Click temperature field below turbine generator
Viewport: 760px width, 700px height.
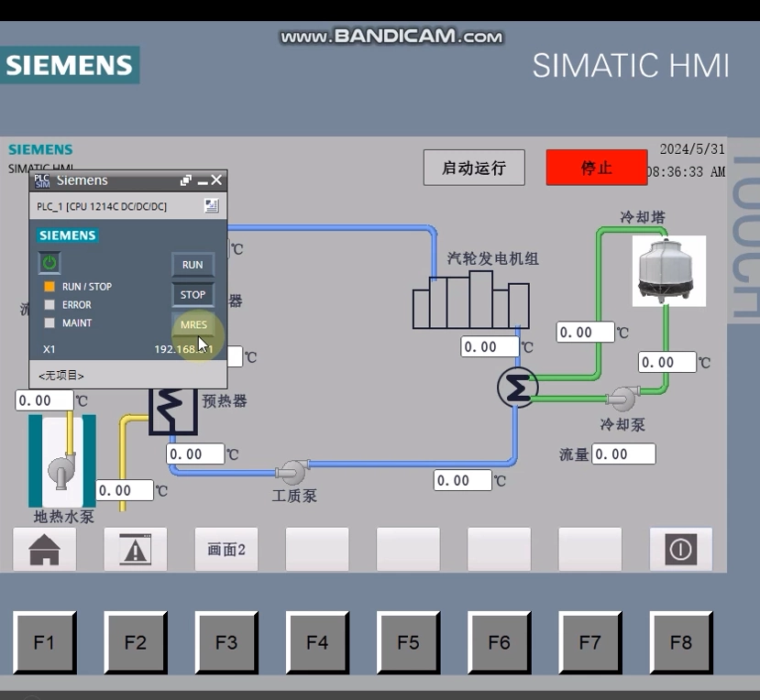[490, 347]
